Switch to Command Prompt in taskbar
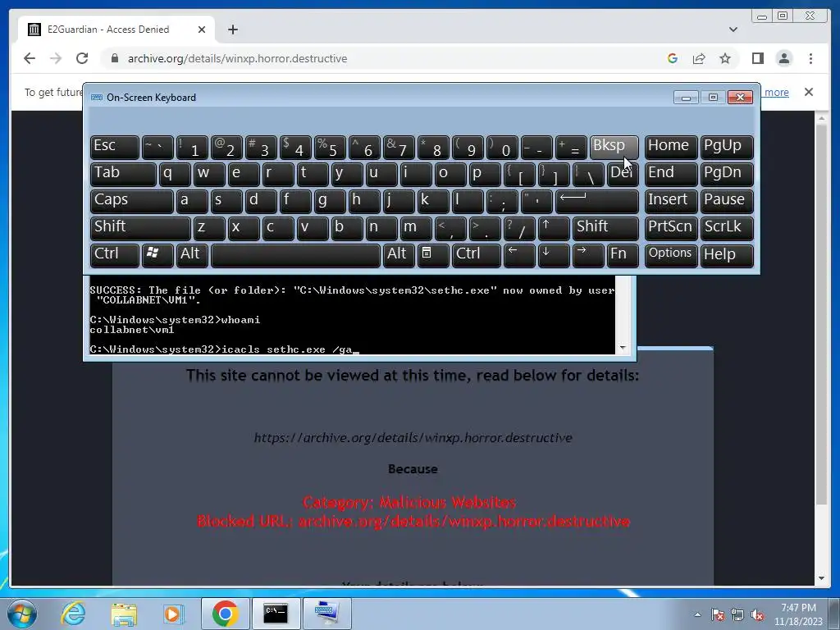 276,614
